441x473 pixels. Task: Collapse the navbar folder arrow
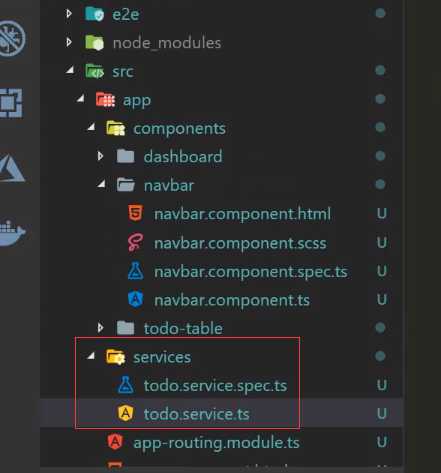(x=102, y=184)
